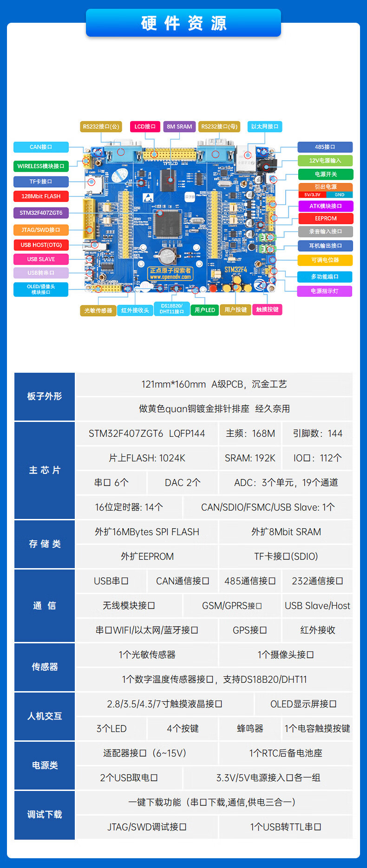Click the TF卡接口(SDIO) table cell

[x=286, y=557]
